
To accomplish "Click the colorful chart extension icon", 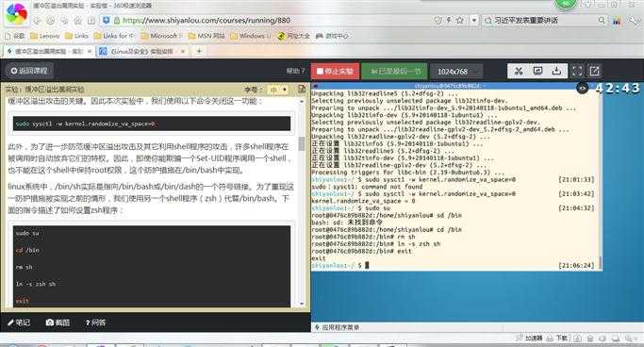I will (x=616, y=21).
